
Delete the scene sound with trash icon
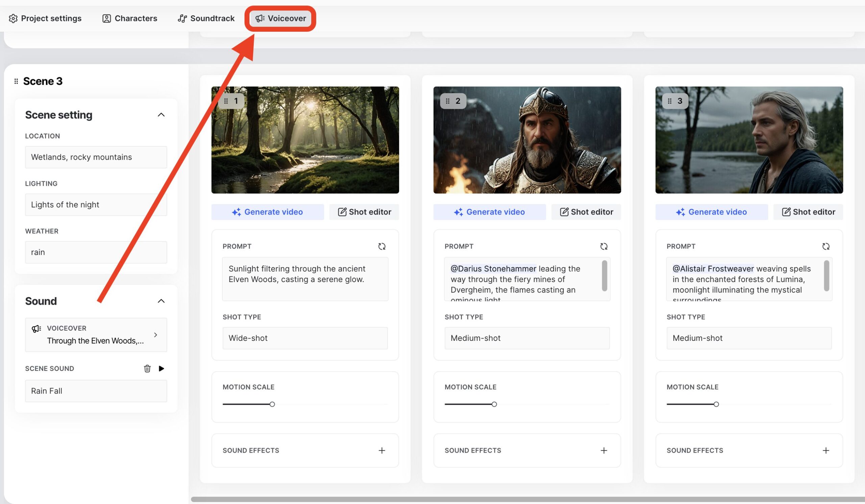[147, 369]
